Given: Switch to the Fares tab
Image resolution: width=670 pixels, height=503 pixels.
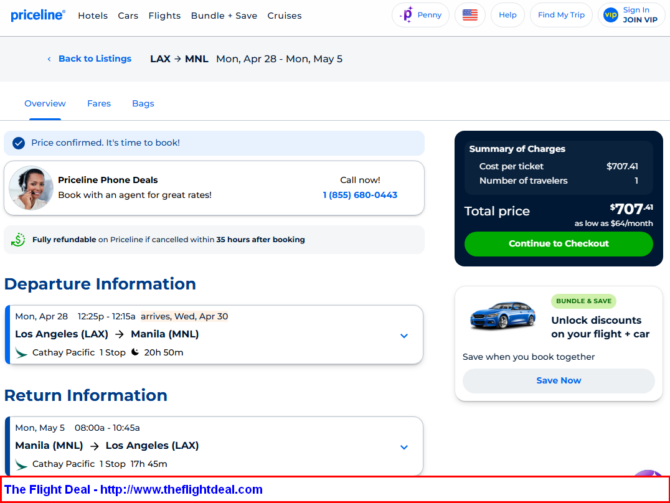Looking at the screenshot, I should coord(99,103).
